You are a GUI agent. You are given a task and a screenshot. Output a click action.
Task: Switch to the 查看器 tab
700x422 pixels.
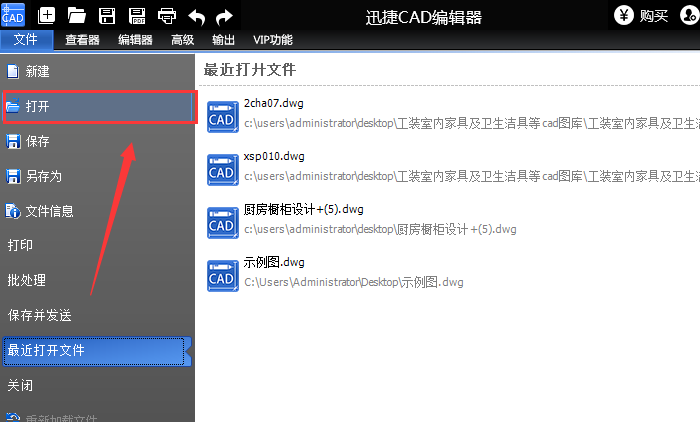click(x=82, y=40)
